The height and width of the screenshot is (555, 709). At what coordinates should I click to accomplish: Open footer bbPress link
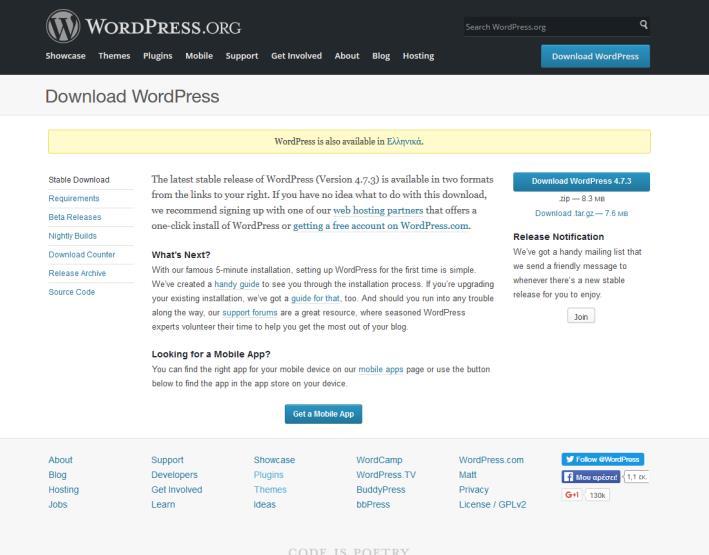coord(373,505)
